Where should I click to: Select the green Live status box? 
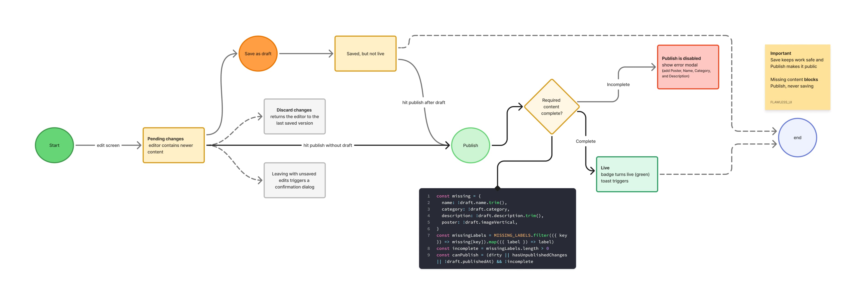pos(627,174)
